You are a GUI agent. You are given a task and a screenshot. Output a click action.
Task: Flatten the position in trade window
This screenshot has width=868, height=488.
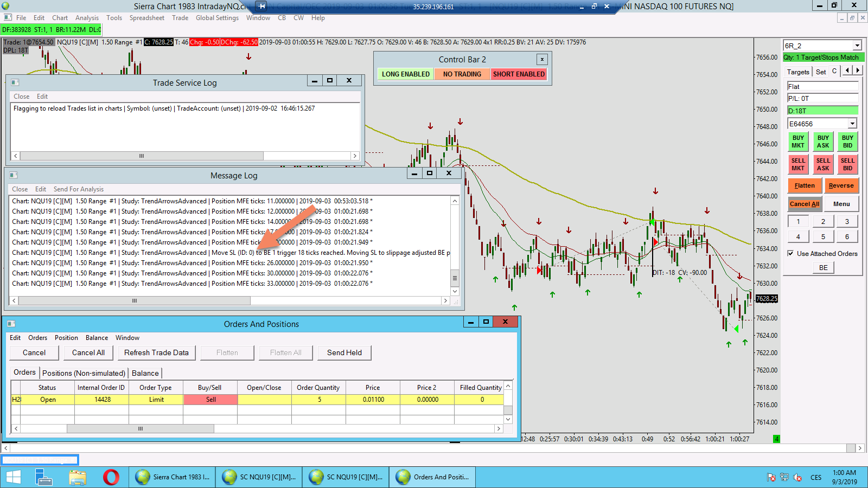tap(805, 185)
